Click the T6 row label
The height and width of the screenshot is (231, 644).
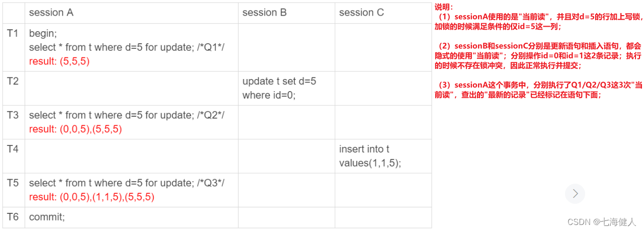(x=13, y=217)
